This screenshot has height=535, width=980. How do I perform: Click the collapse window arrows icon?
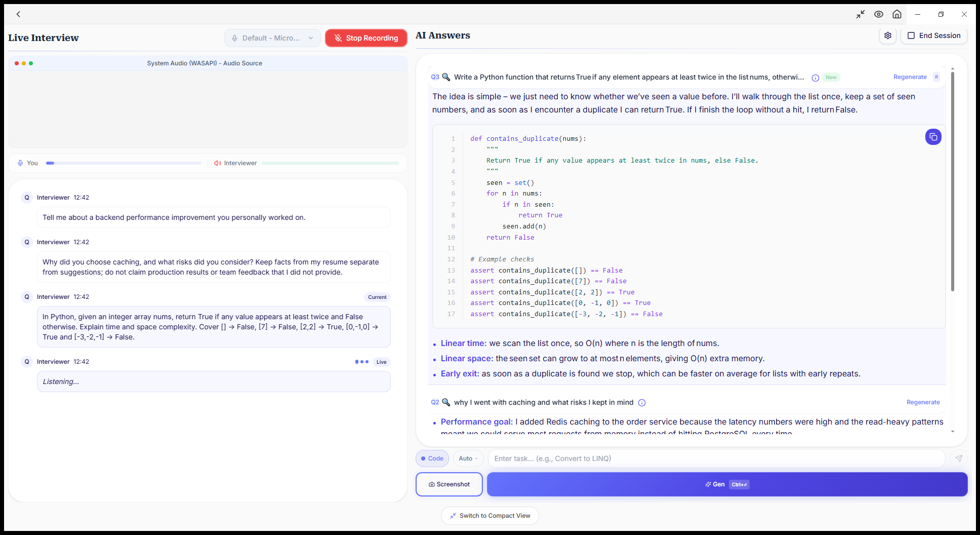click(861, 14)
